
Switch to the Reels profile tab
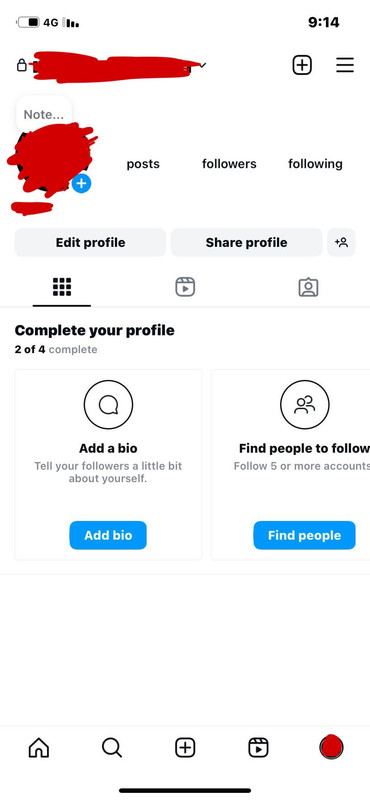point(185,287)
